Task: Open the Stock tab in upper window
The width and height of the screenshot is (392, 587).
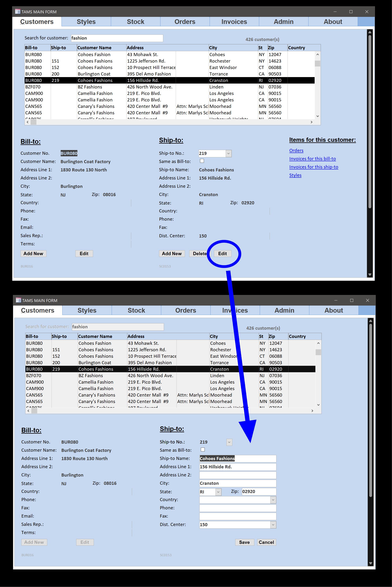Action: coord(136,22)
